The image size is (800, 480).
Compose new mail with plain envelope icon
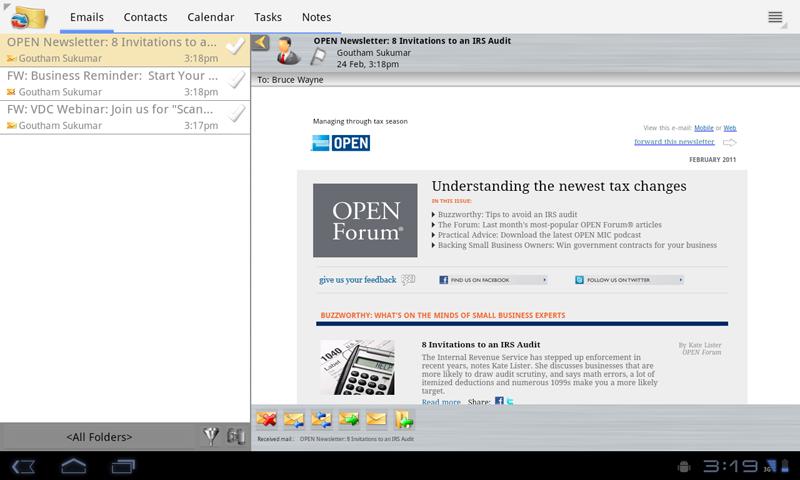point(376,419)
